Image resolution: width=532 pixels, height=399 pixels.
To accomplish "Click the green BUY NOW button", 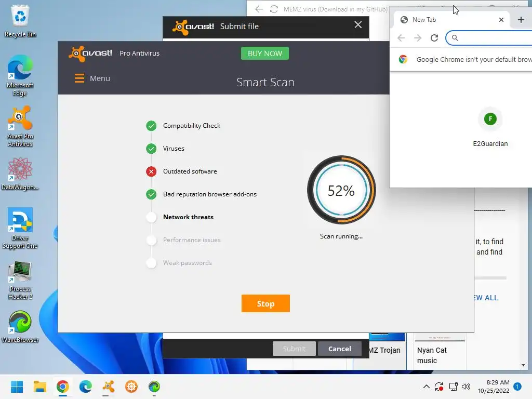I will tap(264, 54).
